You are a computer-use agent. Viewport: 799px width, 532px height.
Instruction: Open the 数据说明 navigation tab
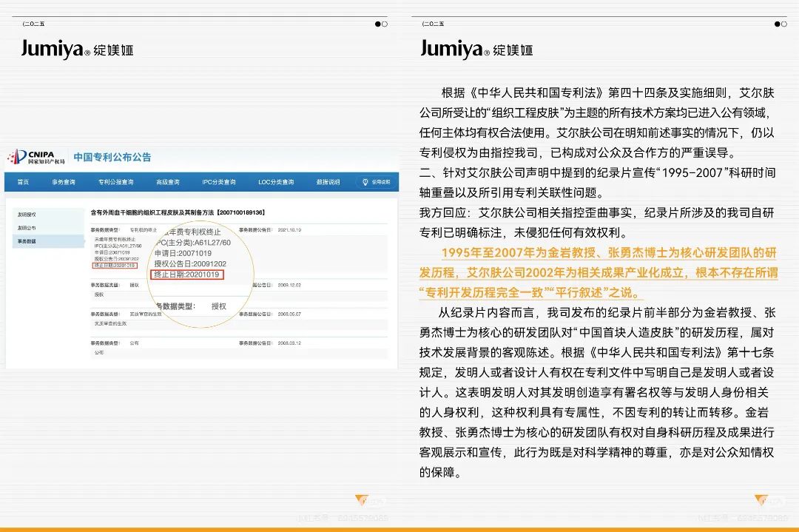point(328,182)
